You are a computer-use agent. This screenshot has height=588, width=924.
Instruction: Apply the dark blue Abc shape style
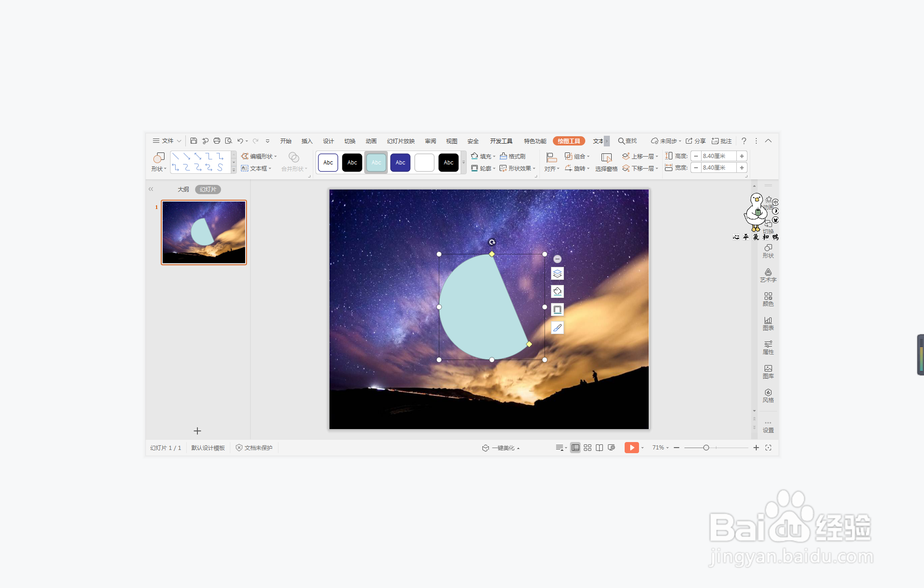pos(400,163)
